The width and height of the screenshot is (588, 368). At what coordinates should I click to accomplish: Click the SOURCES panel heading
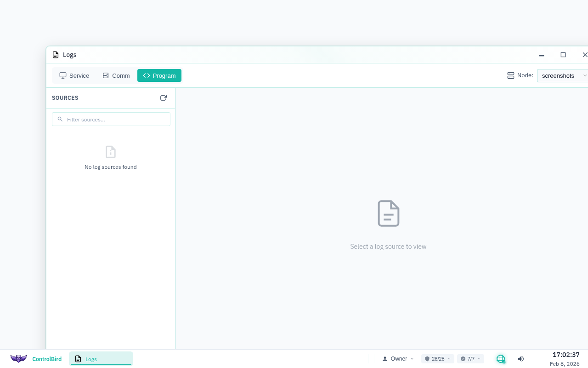65,98
